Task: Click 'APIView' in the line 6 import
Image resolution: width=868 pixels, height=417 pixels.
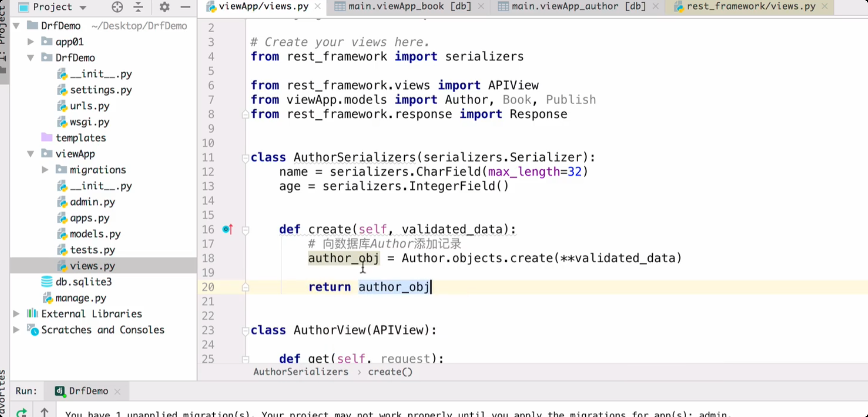Action: click(513, 85)
